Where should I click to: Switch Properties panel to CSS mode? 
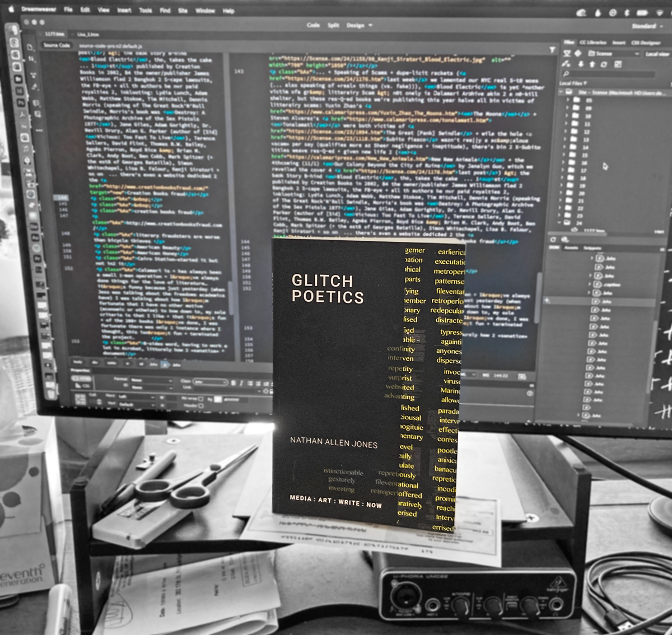click(x=81, y=386)
